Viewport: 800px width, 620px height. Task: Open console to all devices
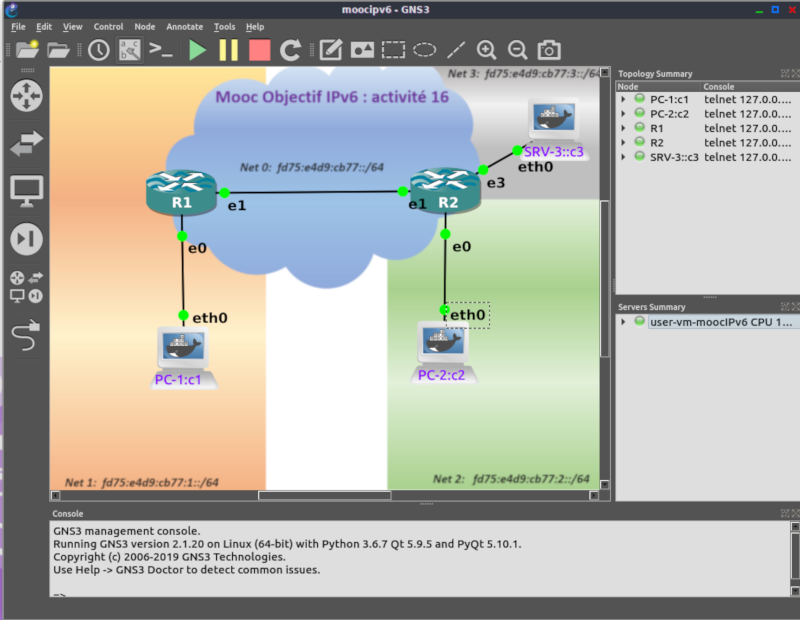point(161,50)
